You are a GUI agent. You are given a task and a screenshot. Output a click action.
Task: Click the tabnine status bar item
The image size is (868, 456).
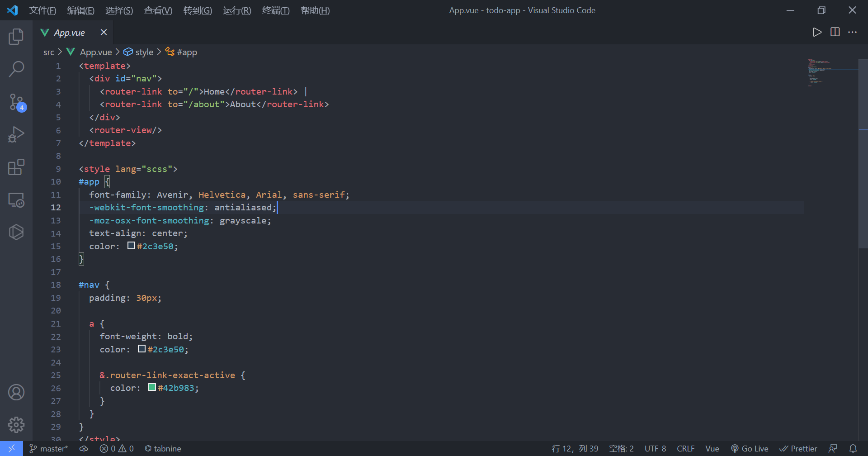(163, 448)
